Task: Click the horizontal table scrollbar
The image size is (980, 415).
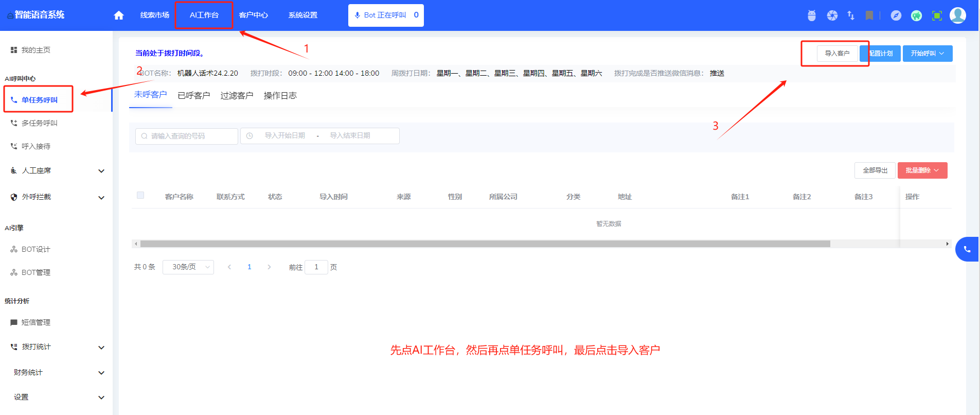Action: tap(485, 244)
